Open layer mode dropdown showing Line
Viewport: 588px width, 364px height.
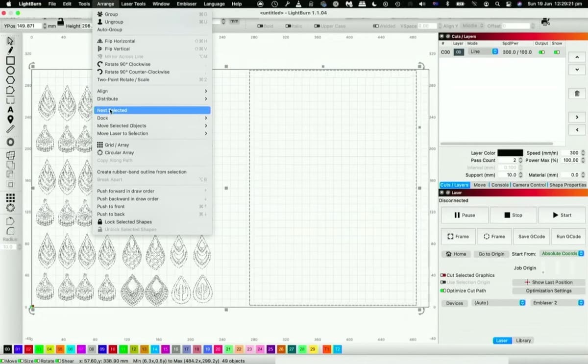(x=483, y=51)
